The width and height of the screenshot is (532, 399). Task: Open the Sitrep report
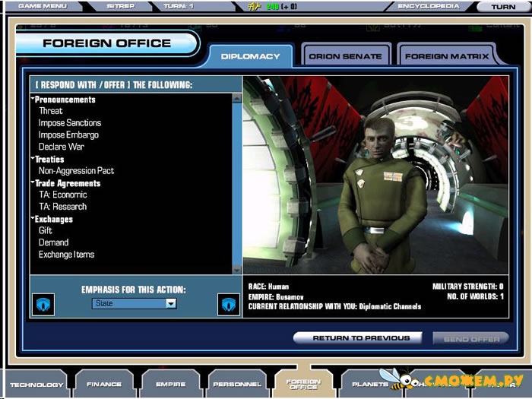tap(120, 6)
